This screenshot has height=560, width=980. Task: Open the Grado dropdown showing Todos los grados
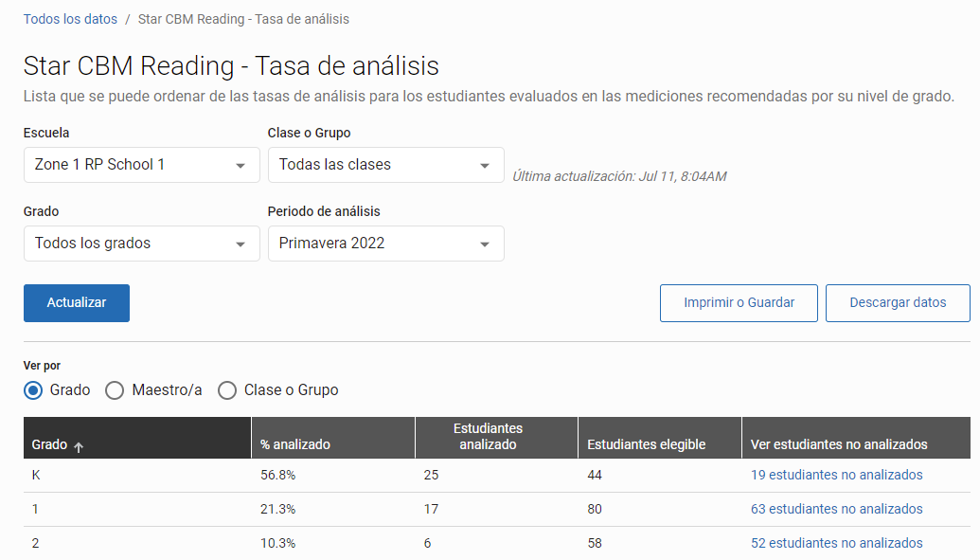tap(142, 244)
